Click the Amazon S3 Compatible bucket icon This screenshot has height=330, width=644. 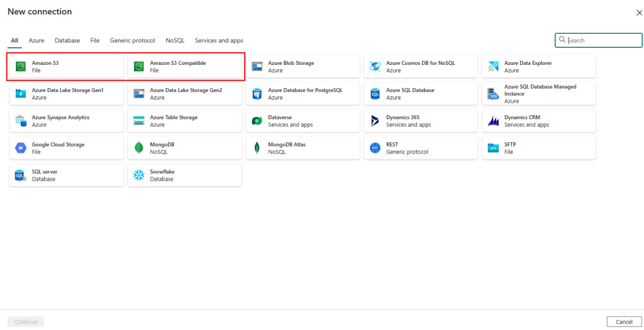pos(139,66)
